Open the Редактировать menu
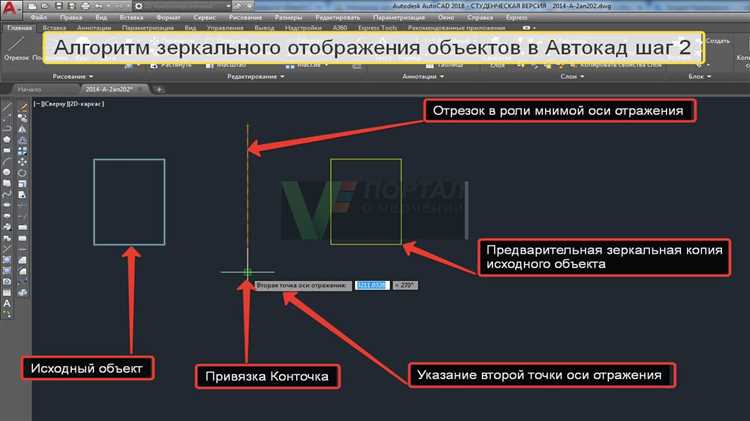The image size is (750, 421). (x=338, y=17)
